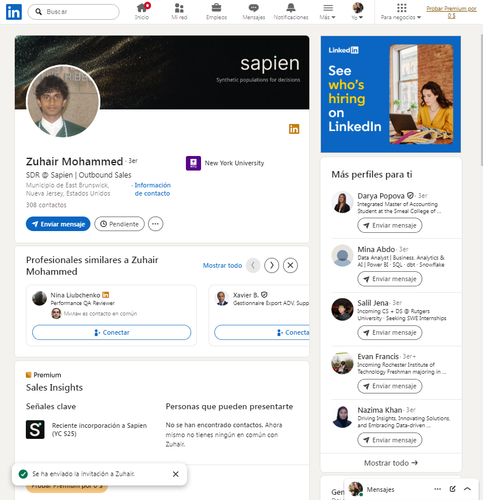Click the Pendiente invitation button

[x=119, y=224]
